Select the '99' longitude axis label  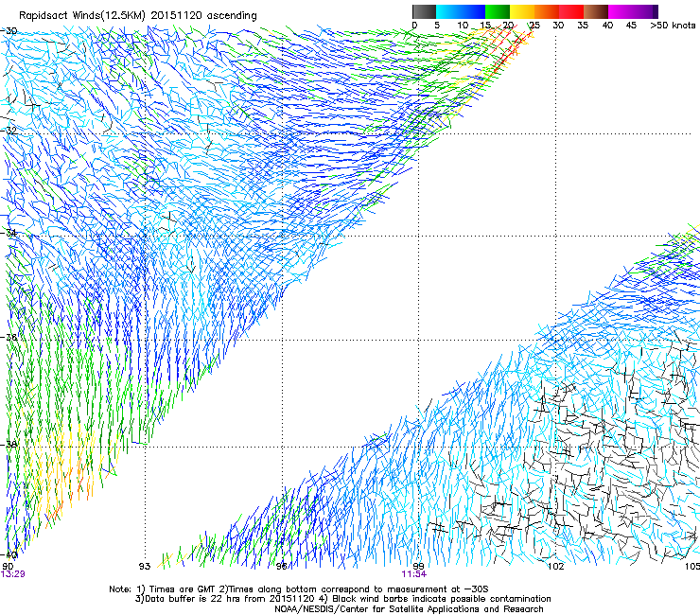point(418,567)
